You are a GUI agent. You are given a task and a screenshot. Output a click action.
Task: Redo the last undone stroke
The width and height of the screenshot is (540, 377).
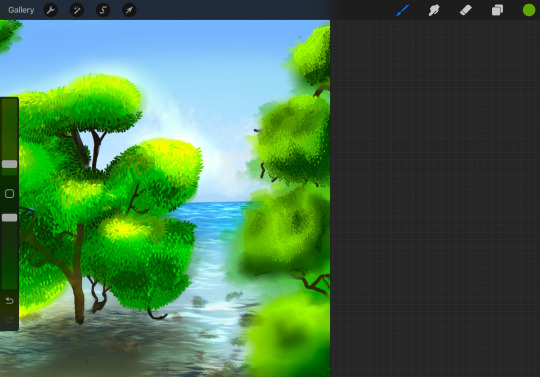coord(9,320)
